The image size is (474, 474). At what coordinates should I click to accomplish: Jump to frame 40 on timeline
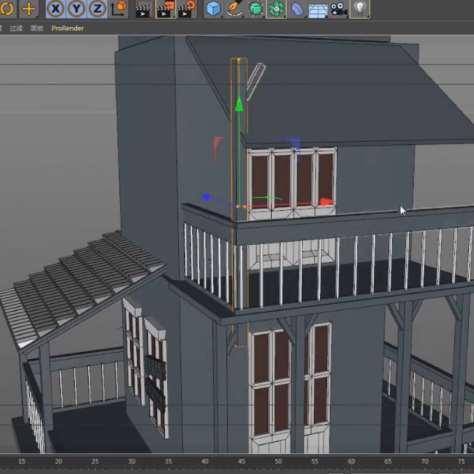[205, 461]
